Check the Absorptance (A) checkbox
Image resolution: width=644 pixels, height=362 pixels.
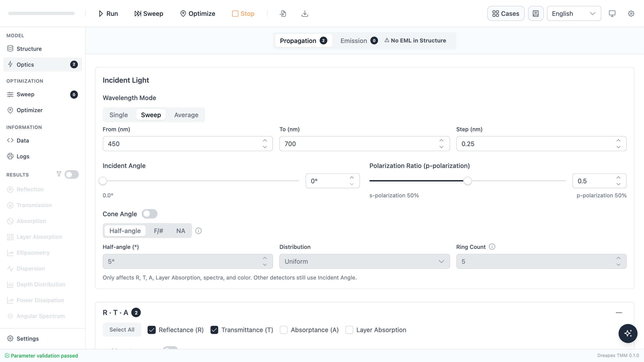click(284, 330)
